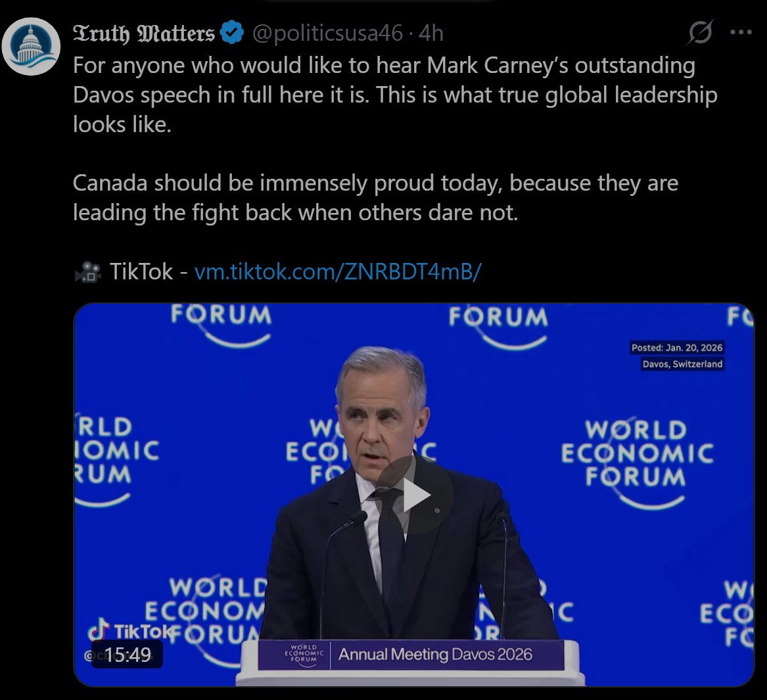Viewport: 767px width, 700px height.
Task: Open the post via 4h timestamp
Action: (x=431, y=33)
